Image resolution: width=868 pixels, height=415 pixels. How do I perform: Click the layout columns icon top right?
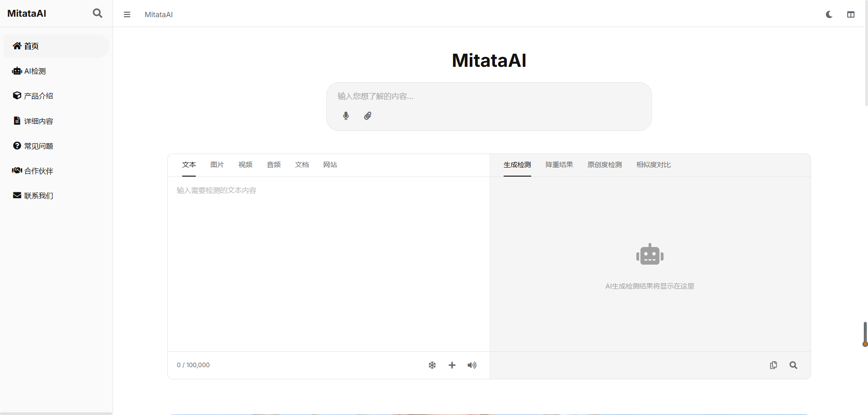[851, 14]
